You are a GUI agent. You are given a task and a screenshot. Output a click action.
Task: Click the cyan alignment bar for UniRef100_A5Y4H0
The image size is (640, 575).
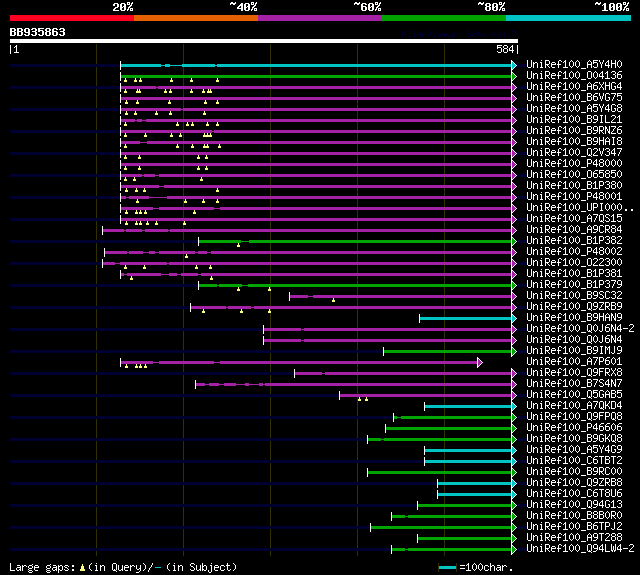pos(316,65)
